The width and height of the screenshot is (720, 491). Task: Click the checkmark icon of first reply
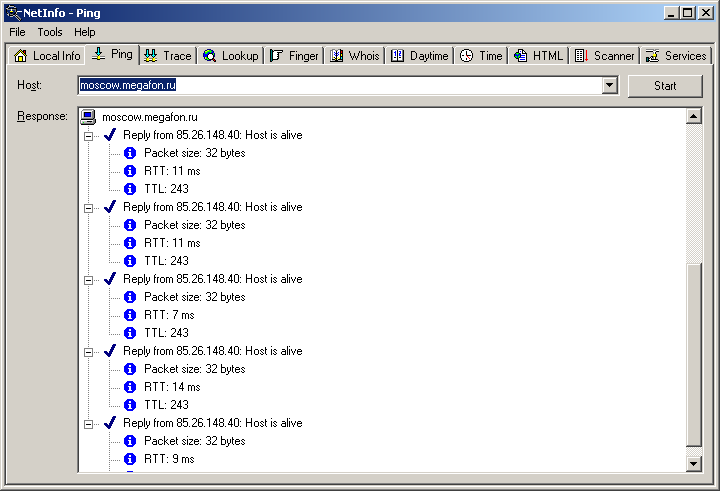coord(110,135)
